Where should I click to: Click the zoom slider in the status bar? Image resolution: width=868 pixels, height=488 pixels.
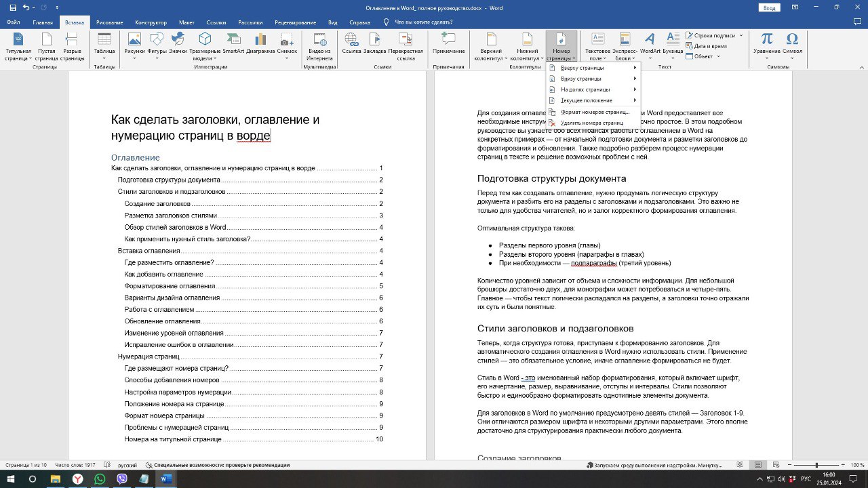click(x=816, y=465)
